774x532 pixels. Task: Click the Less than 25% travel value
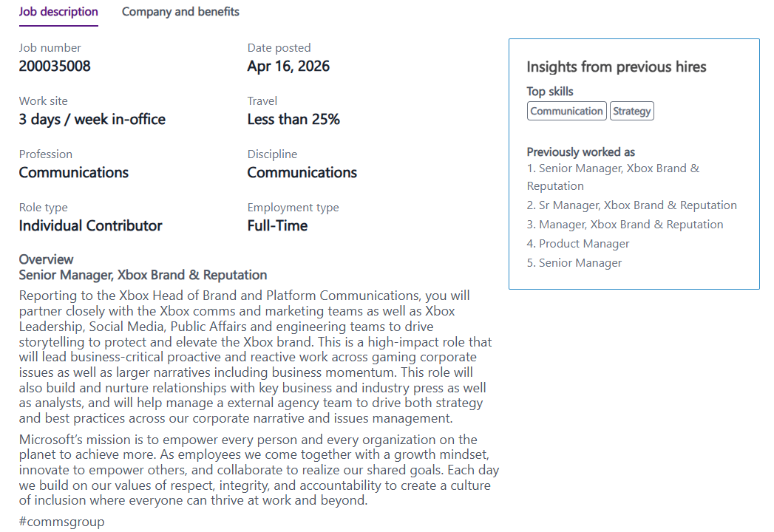pyautogui.click(x=293, y=120)
